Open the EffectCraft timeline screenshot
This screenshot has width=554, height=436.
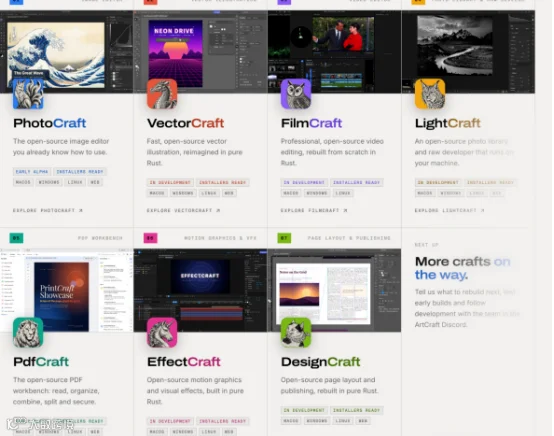(200, 290)
